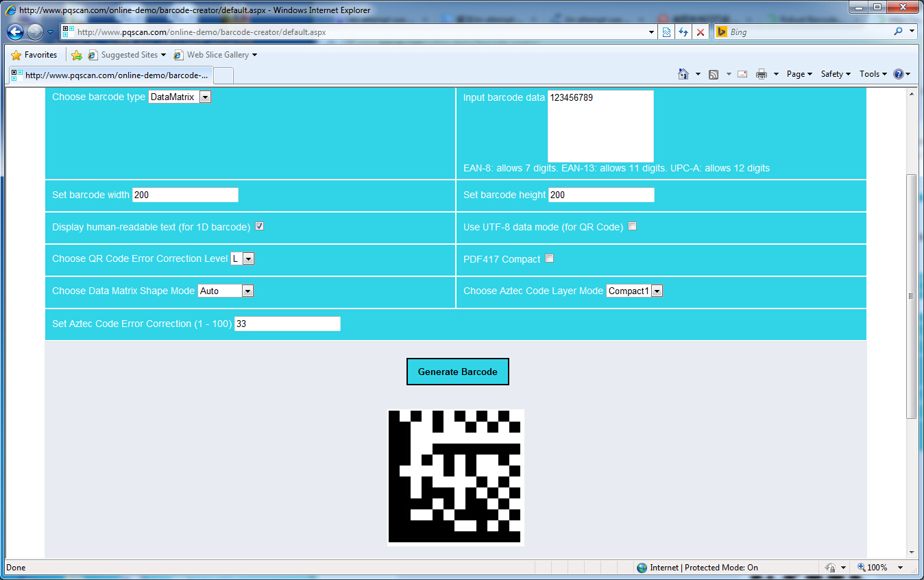The image size is (924, 580).
Task: Click the barcode width field
Action: pos(185,195)
